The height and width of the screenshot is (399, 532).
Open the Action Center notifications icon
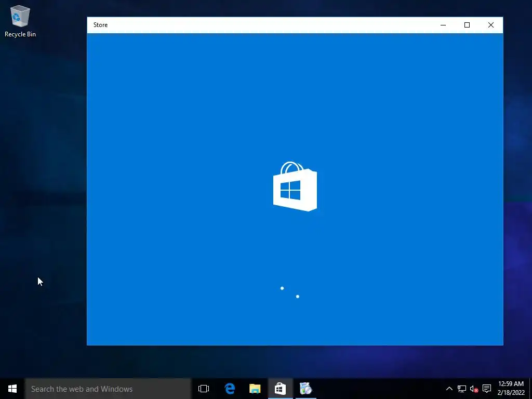[486, 389]
